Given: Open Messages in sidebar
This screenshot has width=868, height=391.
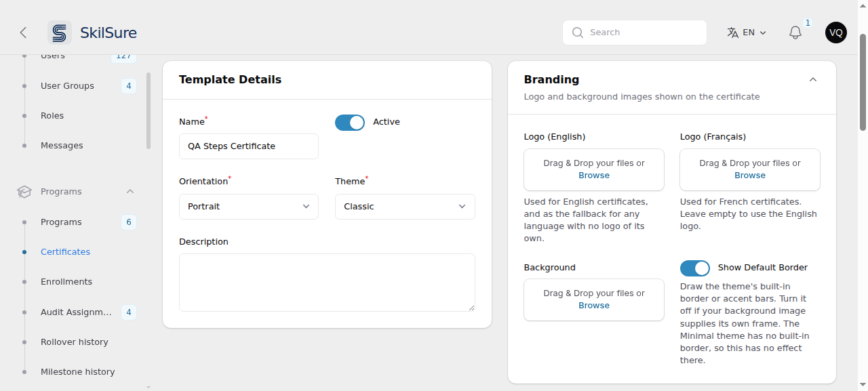Looking at the screenshot, I should pyautogui.click(x=62, y=146).
